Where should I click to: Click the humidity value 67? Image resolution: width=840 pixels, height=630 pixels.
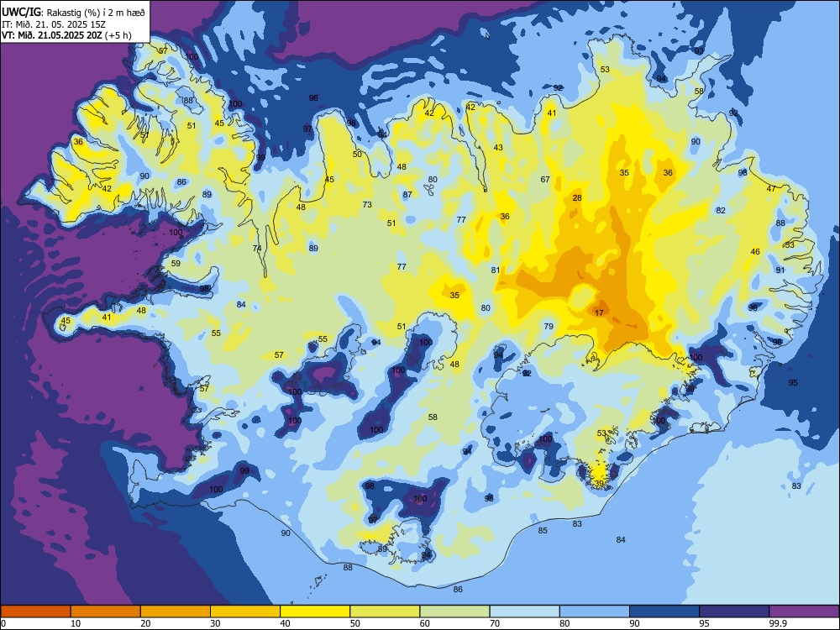pos(545,180)
